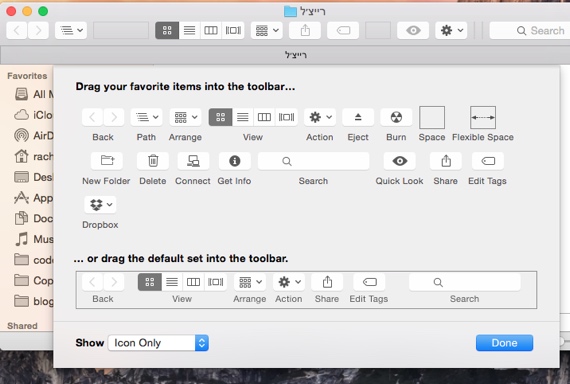570x384 pixels.
Task: Open the Dropbox dropdown item
Action: [x=100, y=205]
